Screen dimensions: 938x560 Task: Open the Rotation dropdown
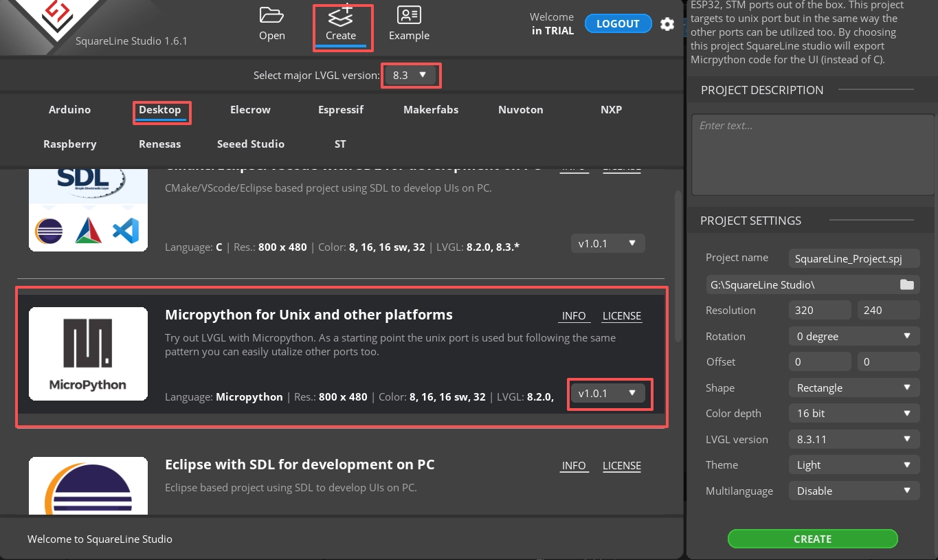click(x=853, y=337)
